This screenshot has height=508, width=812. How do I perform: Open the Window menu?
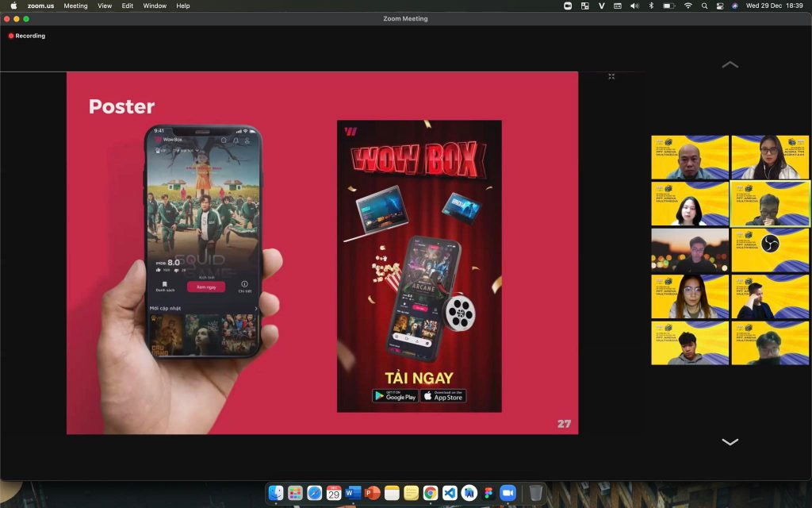point(155,6)
